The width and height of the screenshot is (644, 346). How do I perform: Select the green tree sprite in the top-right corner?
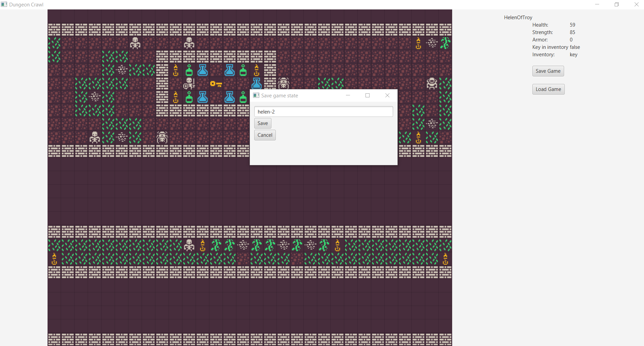click(x=446, y=43)
